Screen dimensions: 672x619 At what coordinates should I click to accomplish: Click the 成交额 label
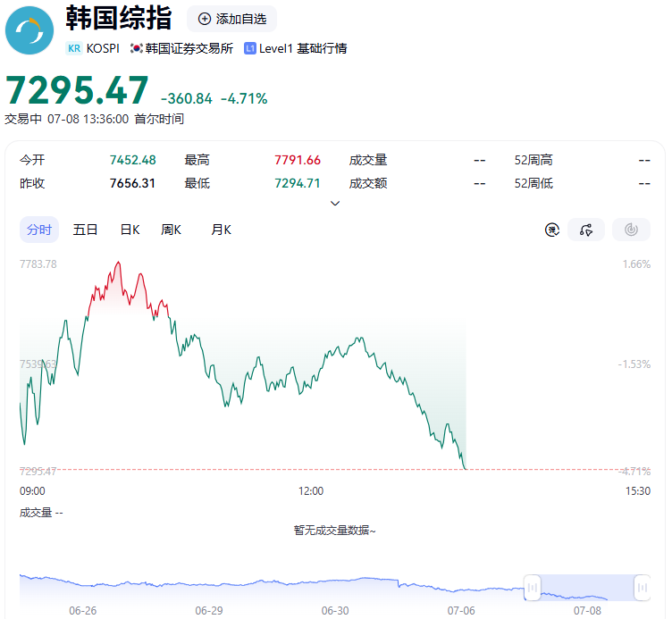(x=368, y=183)
